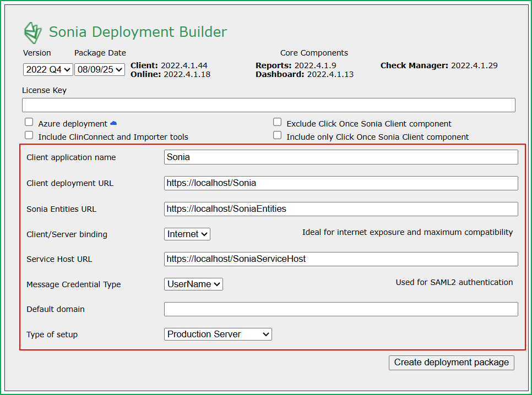Click the Version label above the dropdown
This screenshot has height=395, width=532.
[37, 53]
